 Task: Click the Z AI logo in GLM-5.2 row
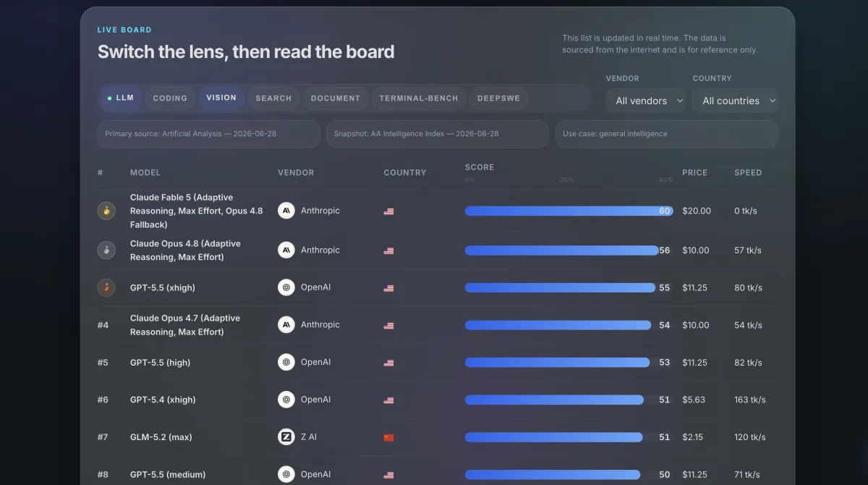(286, 436)
